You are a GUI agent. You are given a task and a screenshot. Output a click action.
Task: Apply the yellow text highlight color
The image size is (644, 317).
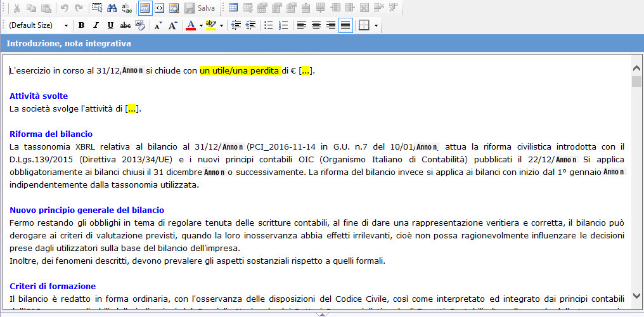point(211,25)
